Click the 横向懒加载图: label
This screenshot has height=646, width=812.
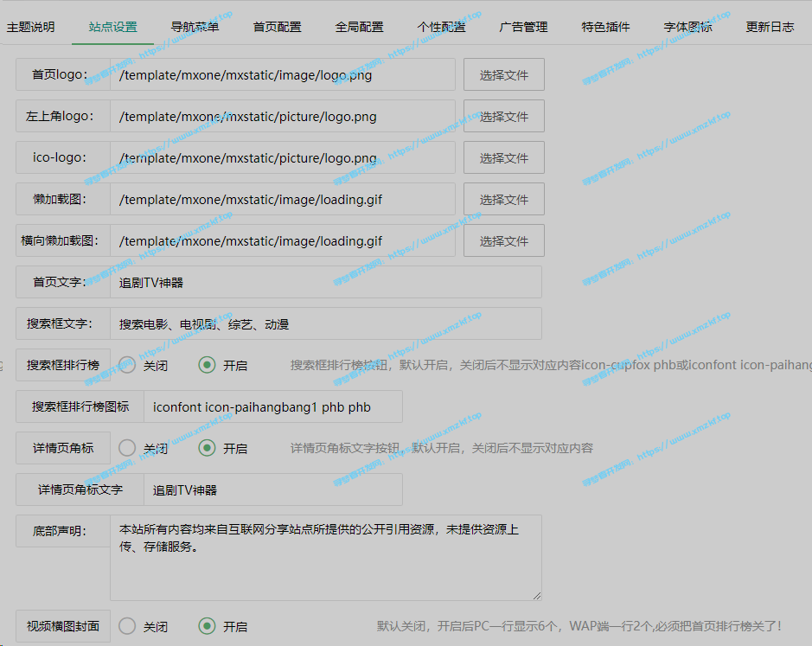coord(62,240)
